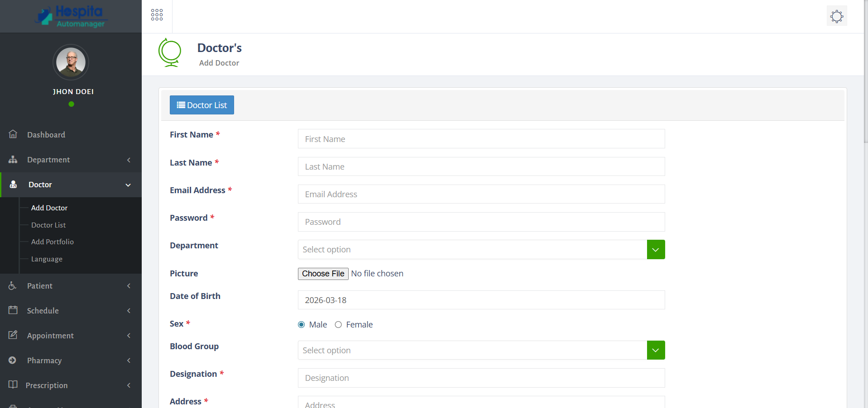The height and width of the screenshot is (408, 868).
Task: Open the Dashboard home icon
Action: (12, 134)
